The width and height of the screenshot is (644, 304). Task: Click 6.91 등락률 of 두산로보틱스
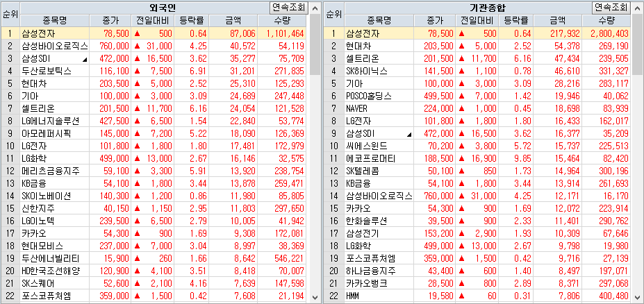point(199,71)
